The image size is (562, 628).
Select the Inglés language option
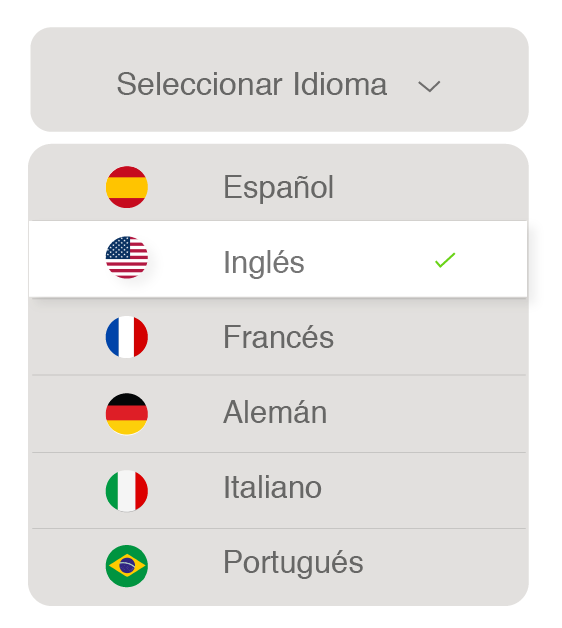click(278, 259)
